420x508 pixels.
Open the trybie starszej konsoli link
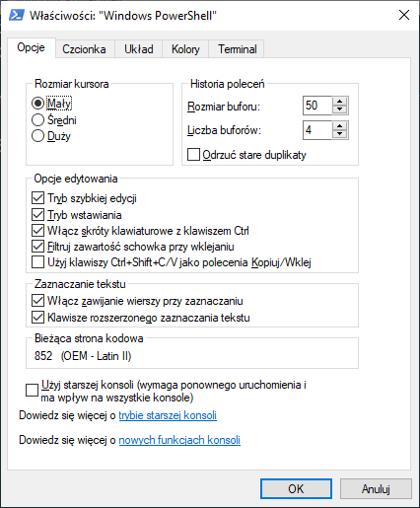[168, 415]
